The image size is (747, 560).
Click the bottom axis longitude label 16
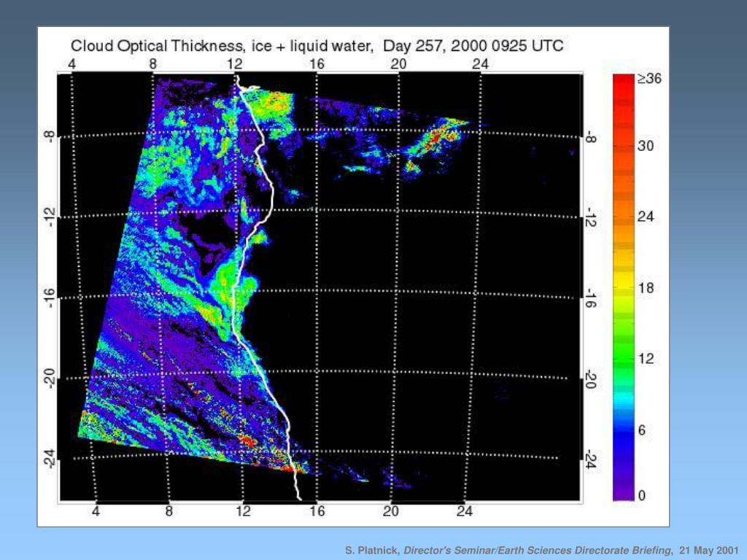[x=317, y=511]
